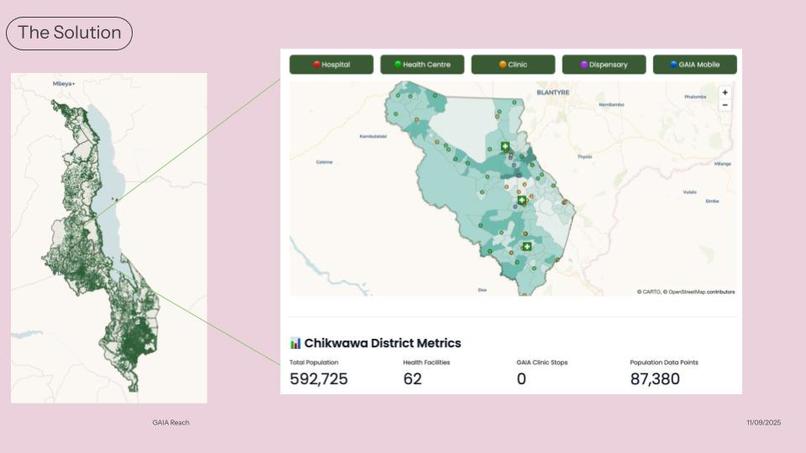Click the Health Facilities count 62
Screen dimensions: 806x453
(x=412, y=379)
